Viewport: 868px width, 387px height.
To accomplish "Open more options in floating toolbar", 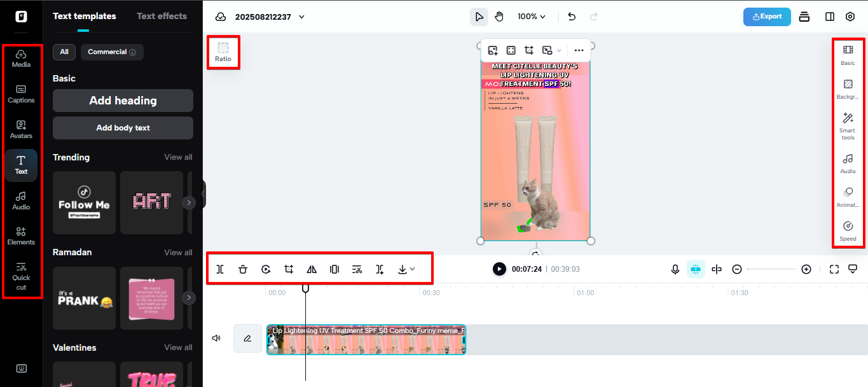I will pos(579,50).
